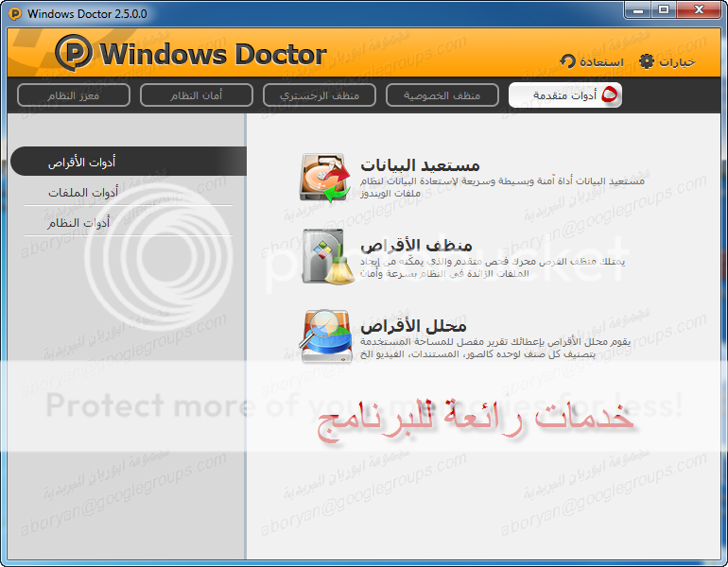Click the مستعيد البيانات title text
The height and width of the screenshot is (567, 728).
(420, 165)
